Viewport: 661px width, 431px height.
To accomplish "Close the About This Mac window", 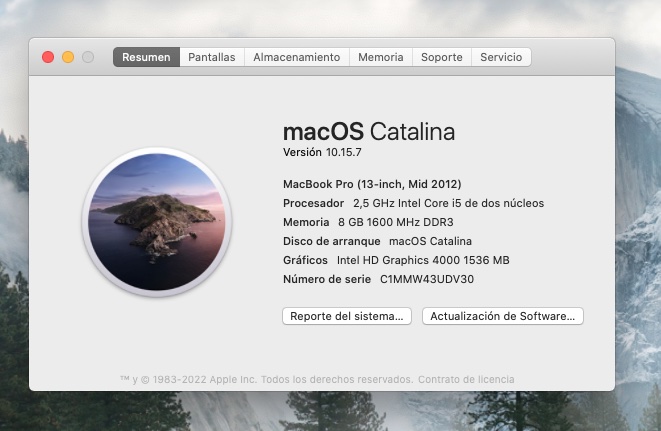I will coord(48,57).
